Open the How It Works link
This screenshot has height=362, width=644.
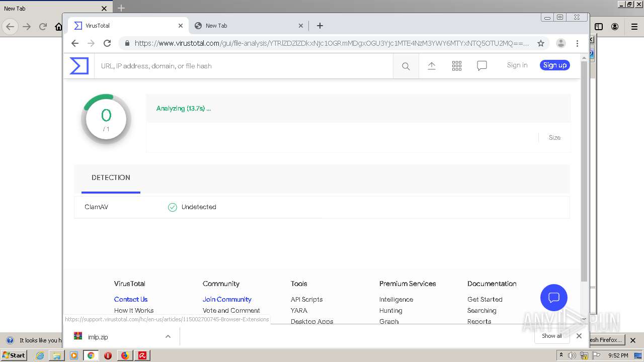(134, 310)
